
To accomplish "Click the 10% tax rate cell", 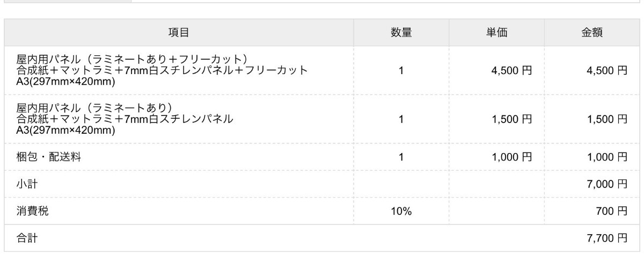I will click(401, 212).
